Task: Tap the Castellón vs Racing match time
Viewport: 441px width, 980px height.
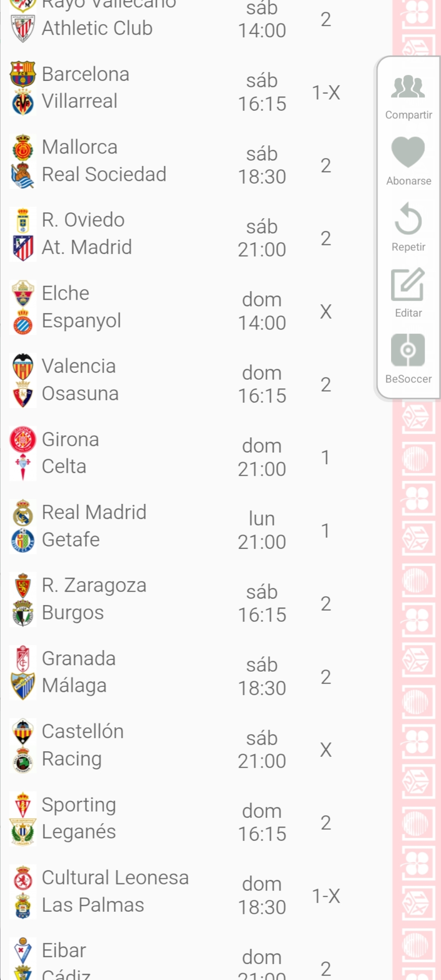Action: click(x=262, y=750)
